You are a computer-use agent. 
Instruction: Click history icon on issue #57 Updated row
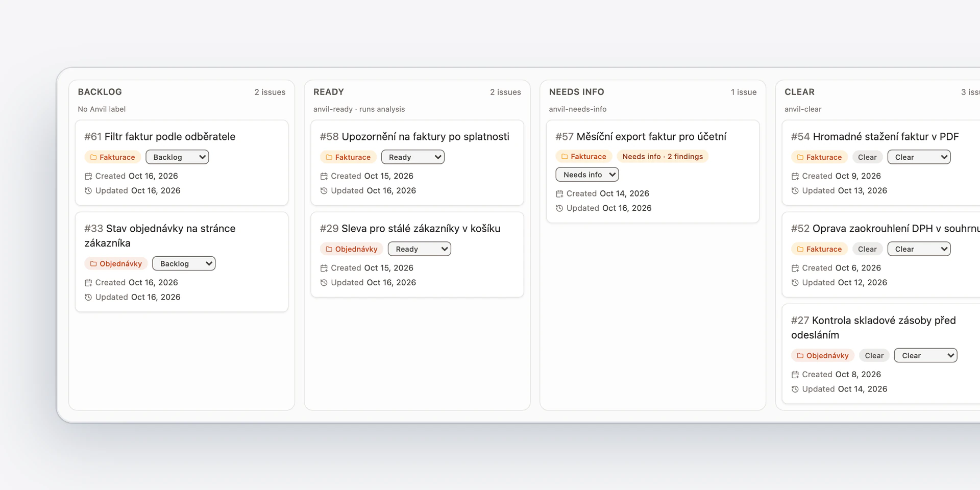pyautogui.click(x=559, y=208)
